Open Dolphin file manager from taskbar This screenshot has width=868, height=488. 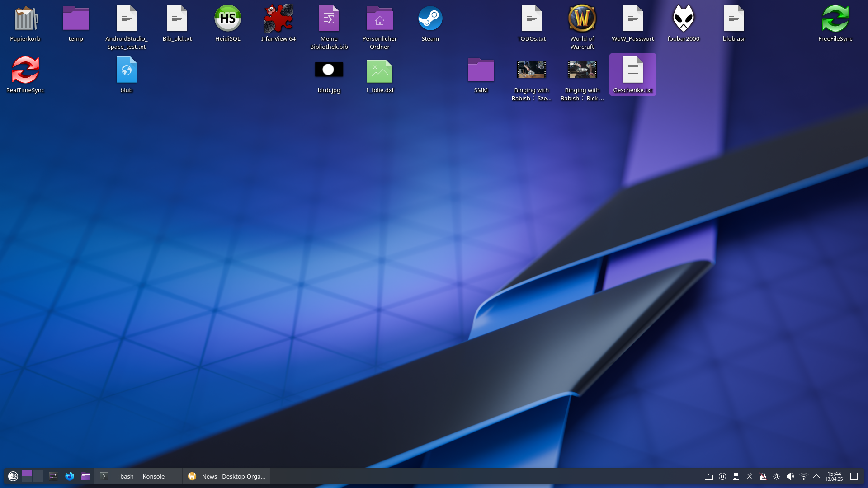tap(86, 476)
